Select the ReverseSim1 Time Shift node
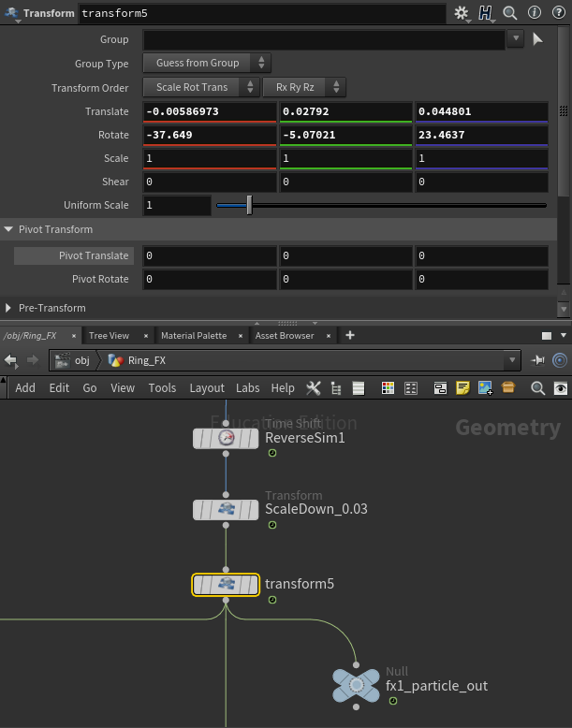 click(x=226, y=438)
